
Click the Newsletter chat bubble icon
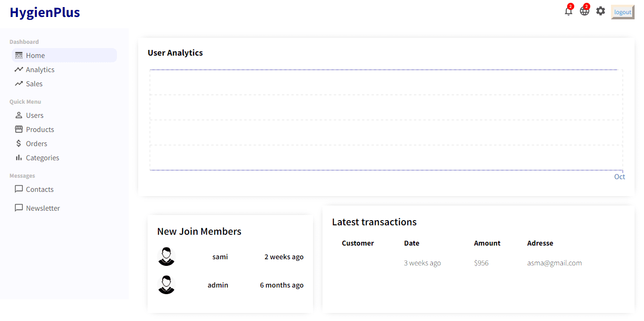[x=19, y=208]
